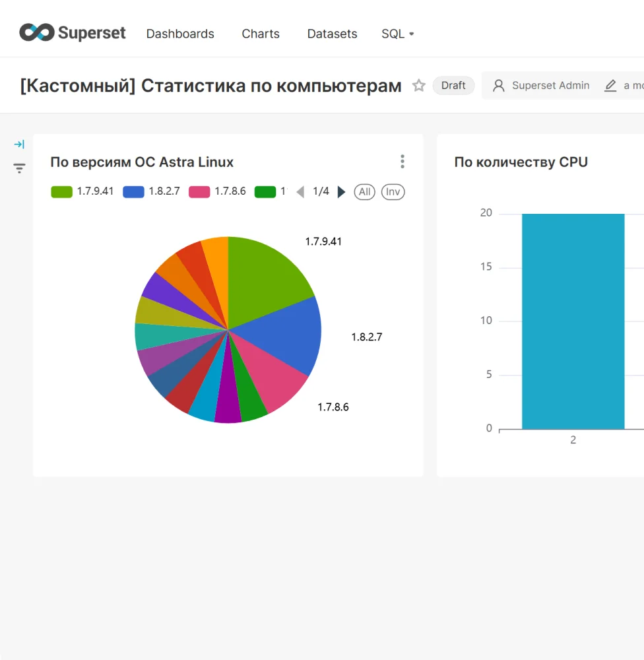Click the Draft status badge
644x660 pixels.
point(453,85)
